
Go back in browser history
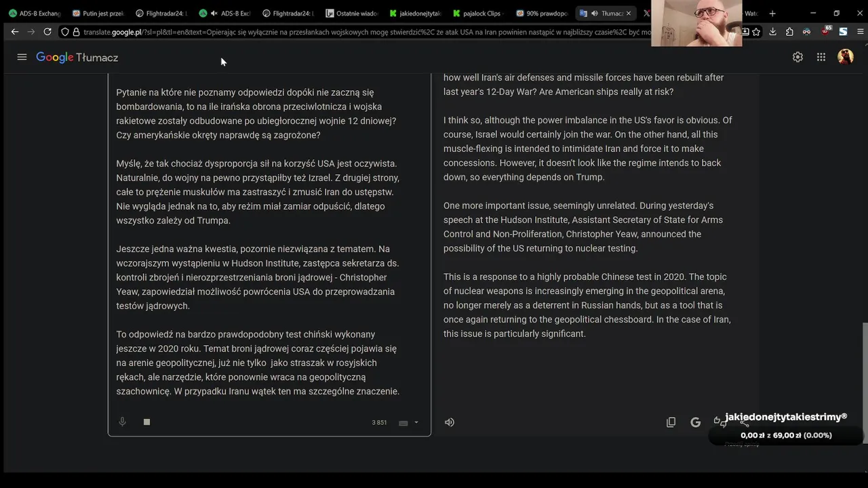tap(14, 31)
